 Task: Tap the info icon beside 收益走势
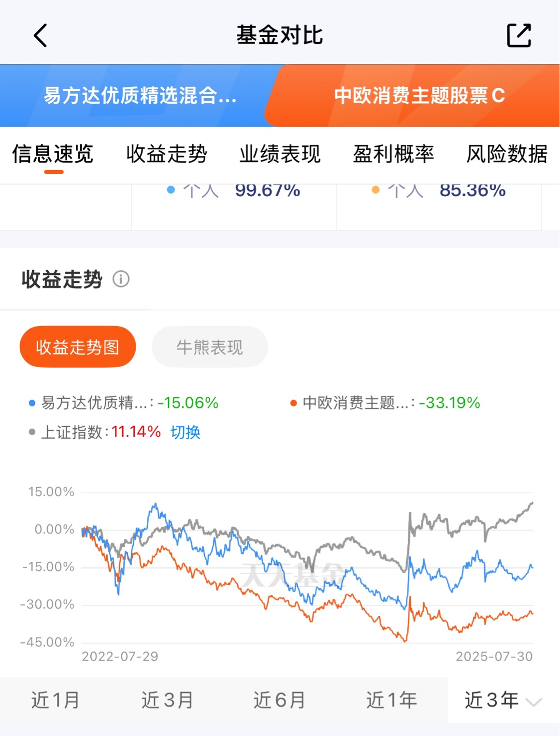[121, 279]
